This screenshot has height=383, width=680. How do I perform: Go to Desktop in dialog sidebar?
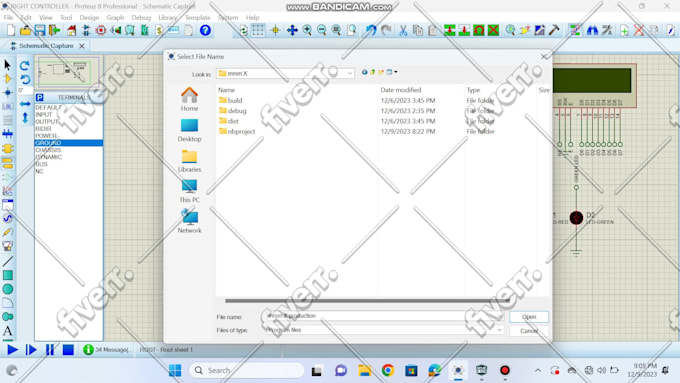pos(190,130)
